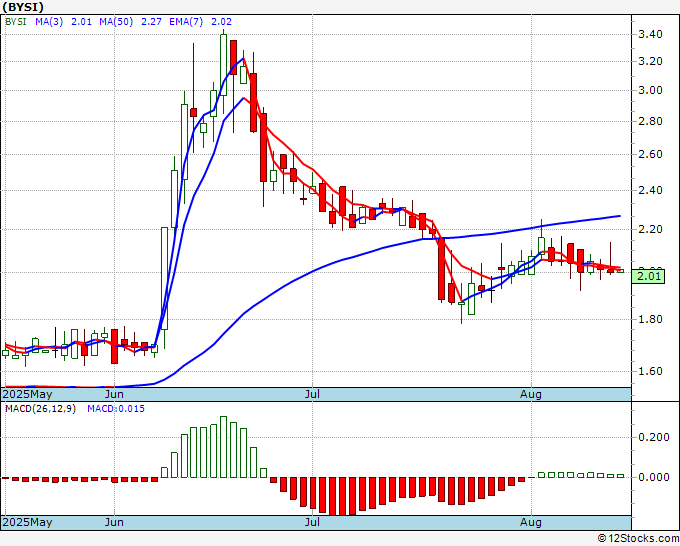Click Aug on MACD panel time axis
This screenshot has width=680, height=546.
[531, 522]
